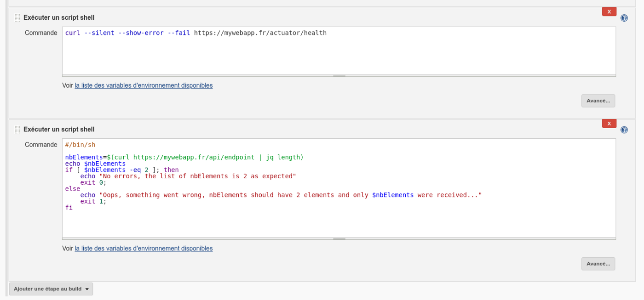Click resize grip under first command box
The width and height of the screenshot is (644, 300).
(339, 75)
